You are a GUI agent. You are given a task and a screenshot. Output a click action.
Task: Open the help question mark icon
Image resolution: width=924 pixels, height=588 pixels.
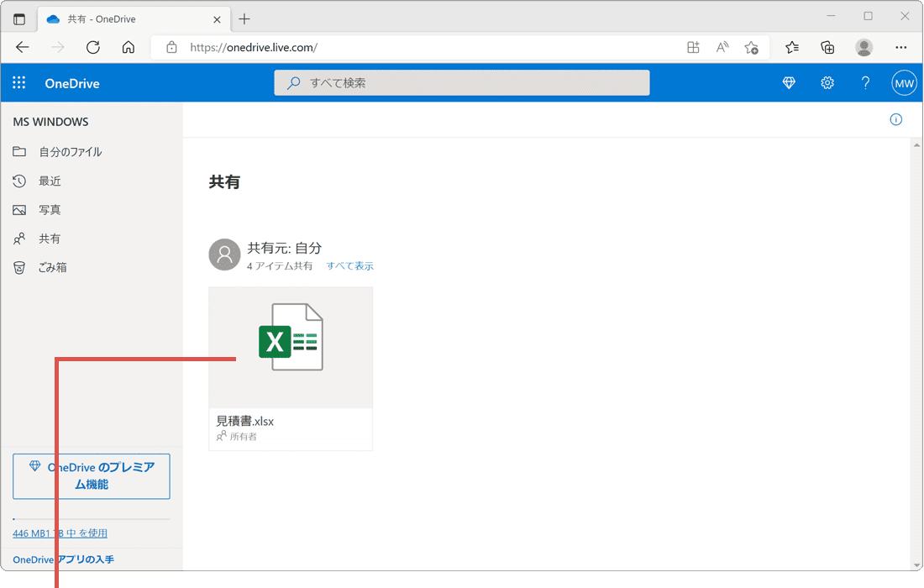865,83
